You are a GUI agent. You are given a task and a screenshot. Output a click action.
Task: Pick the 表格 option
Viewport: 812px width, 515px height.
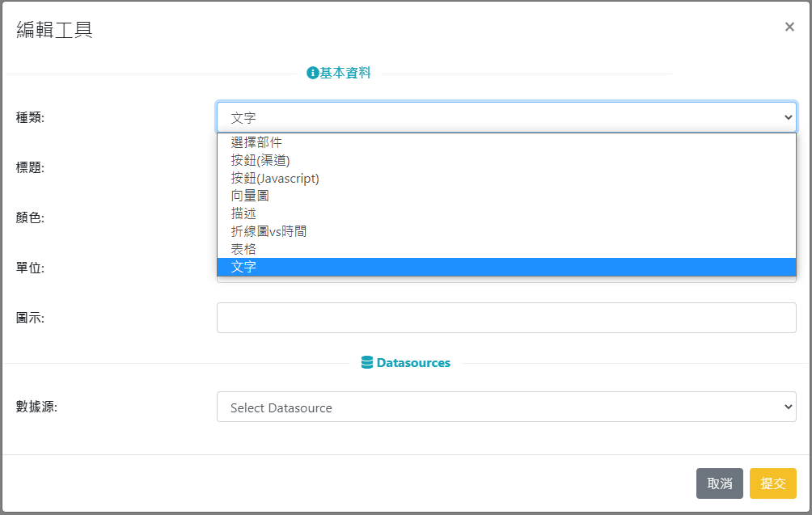243,249
